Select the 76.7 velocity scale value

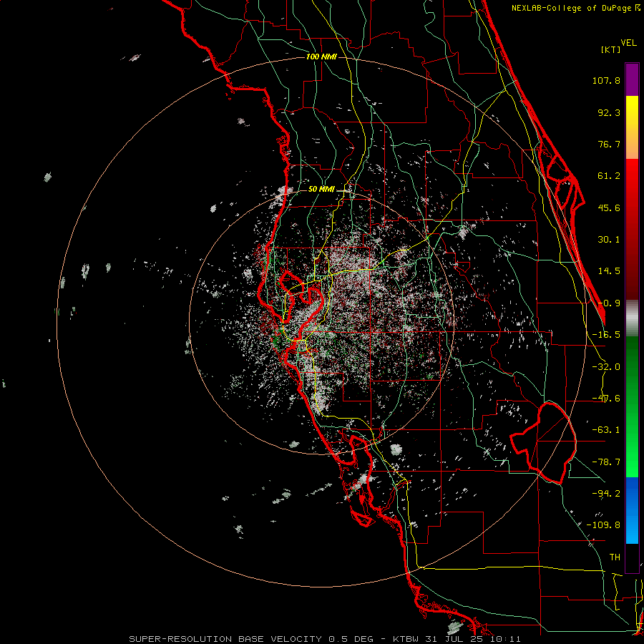[x=609, y=144]
